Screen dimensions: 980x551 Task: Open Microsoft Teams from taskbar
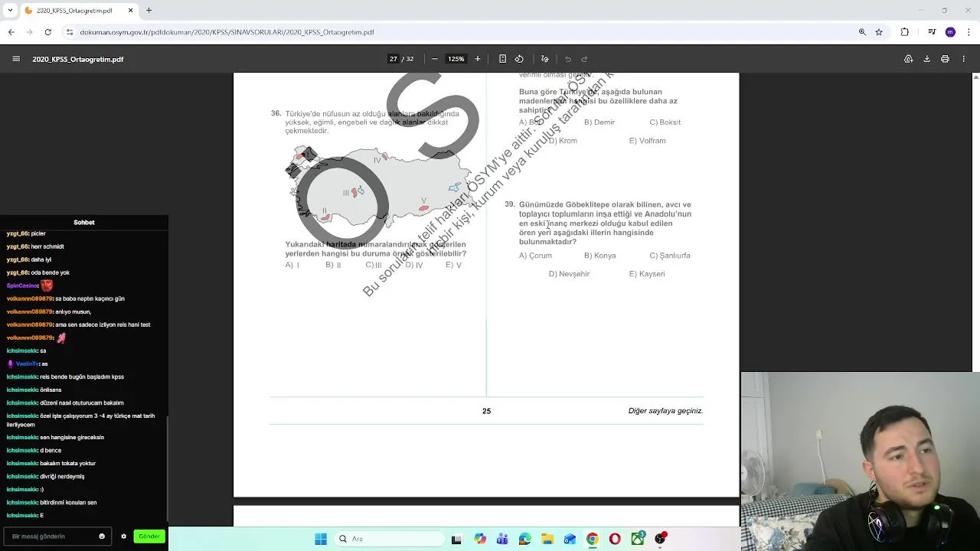[x=502, y=539]
